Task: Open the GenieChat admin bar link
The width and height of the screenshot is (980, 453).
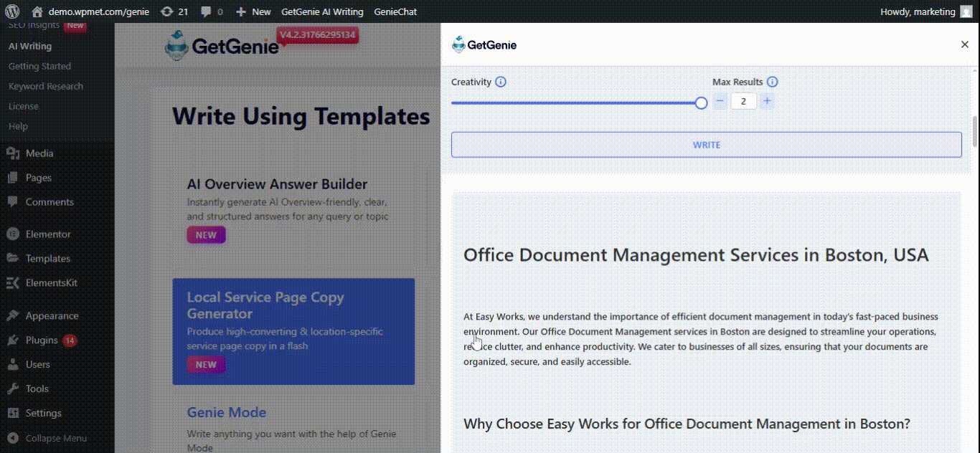Action: coord(395,11)
